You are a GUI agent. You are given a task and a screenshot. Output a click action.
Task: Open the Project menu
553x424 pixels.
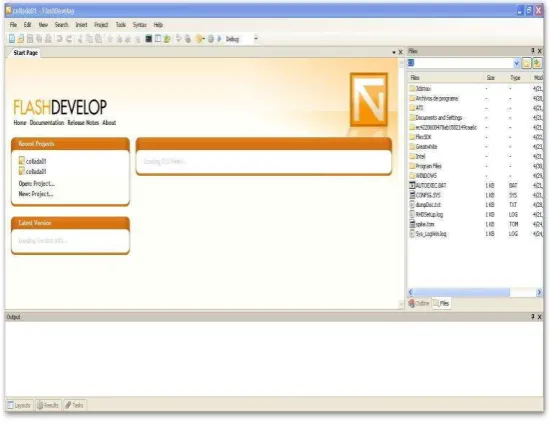pos(101,25)
